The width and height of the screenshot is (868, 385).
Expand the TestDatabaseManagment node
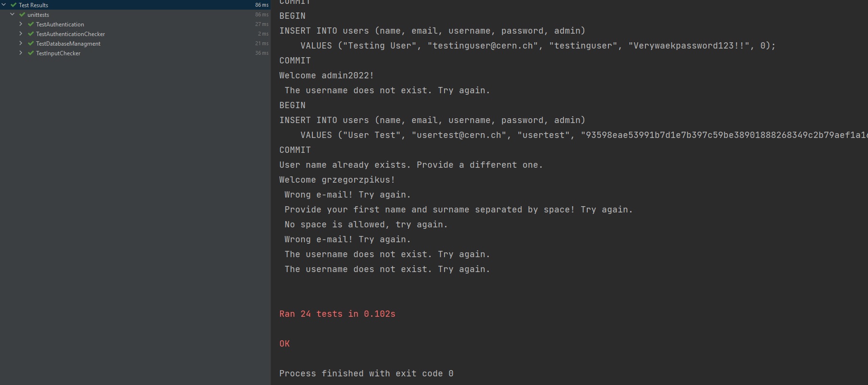[21, 43]
